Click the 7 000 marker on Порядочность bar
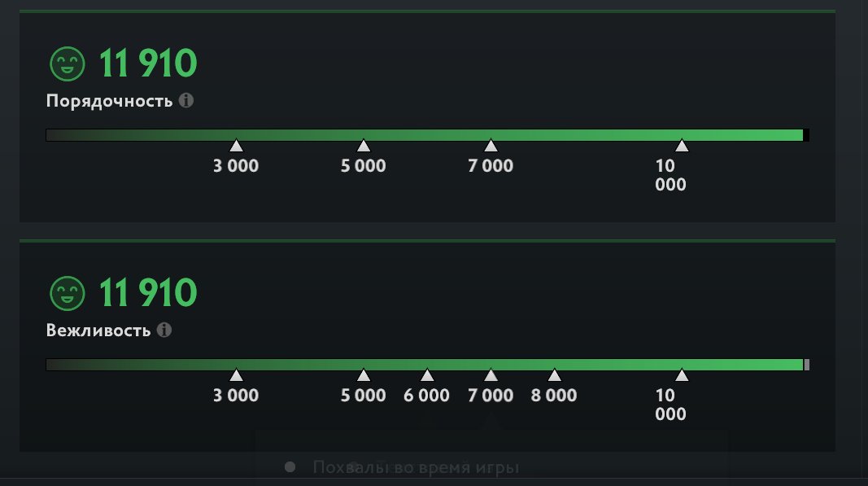This screenshot has width=868, height=486. point(491,146)
